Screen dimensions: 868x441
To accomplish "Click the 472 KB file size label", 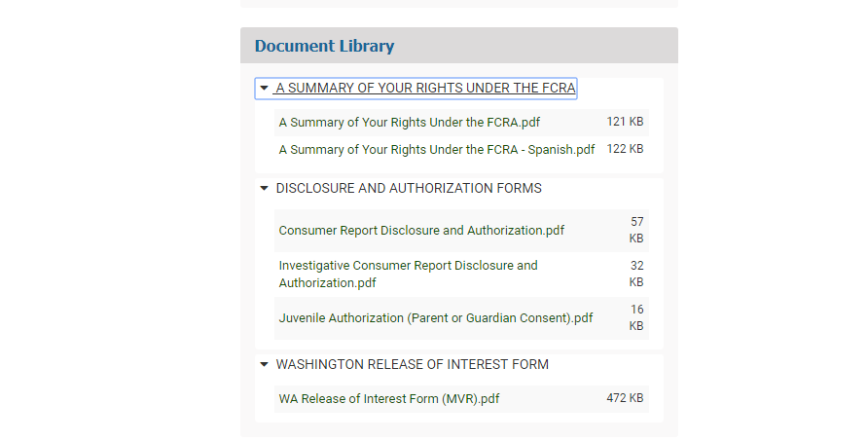I will (x=625, y=398).
